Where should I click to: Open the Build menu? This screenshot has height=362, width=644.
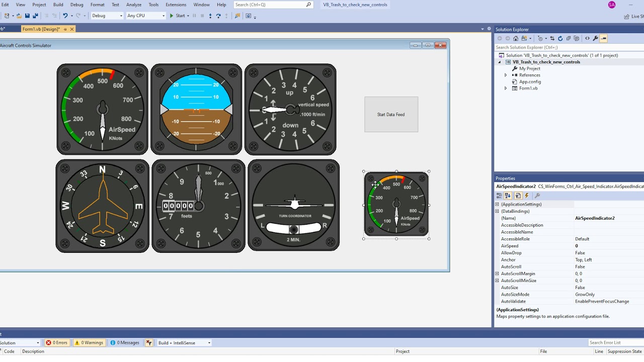(58, 5)
